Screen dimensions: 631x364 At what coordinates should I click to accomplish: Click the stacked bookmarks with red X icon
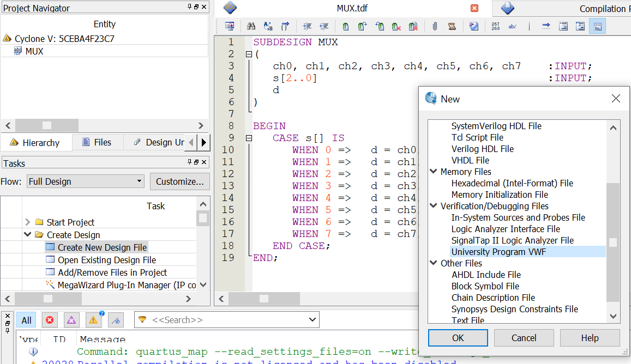point(413,27)
